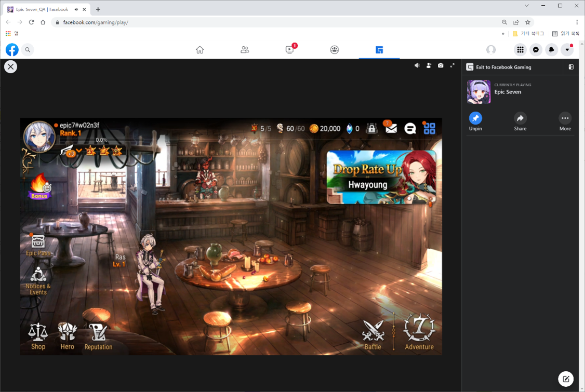
Task: Take a screenshot with camera icon
Action: coord(441,65)
